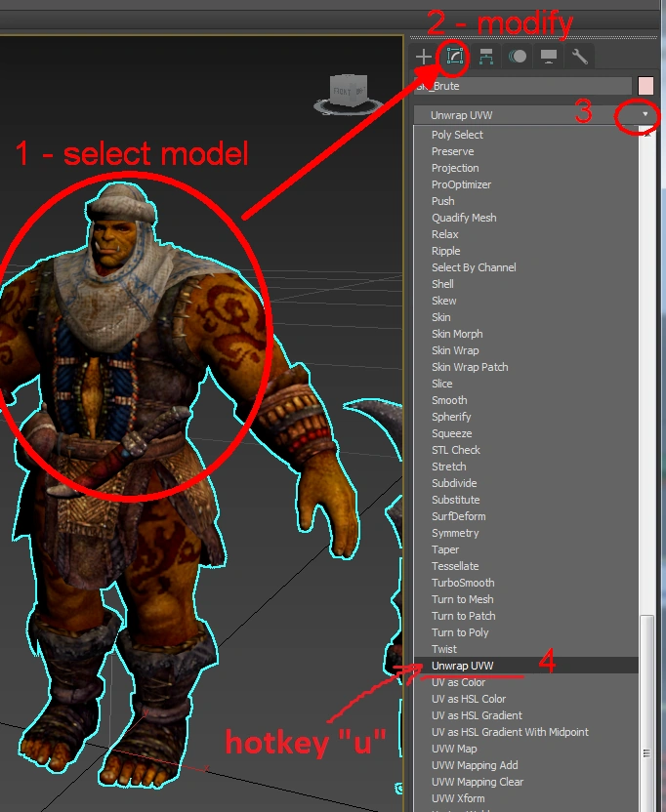This screenshot has height=812, width=666.
Task: Click TurboSmooth in the list
Action: point(463,582)
